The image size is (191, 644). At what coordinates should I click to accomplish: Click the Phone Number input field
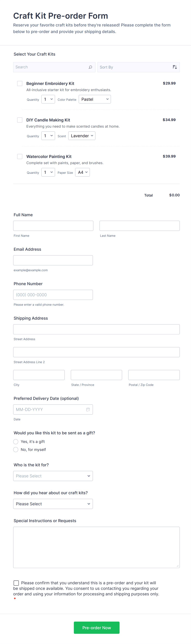pos(53,294)
